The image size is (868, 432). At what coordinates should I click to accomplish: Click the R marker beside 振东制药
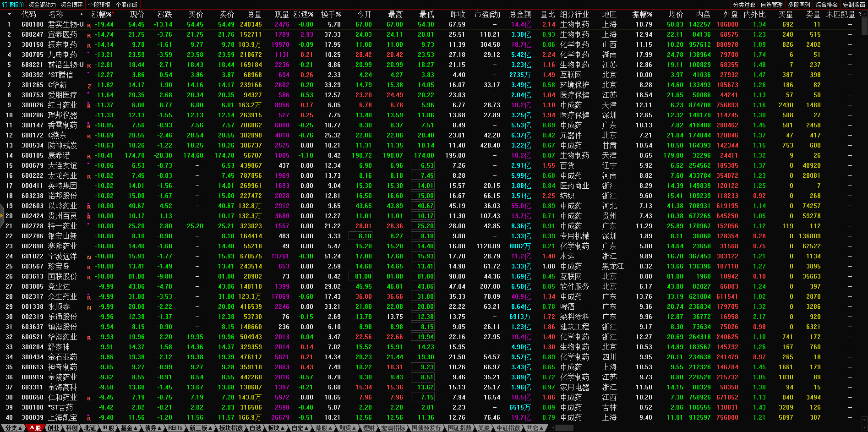[x=89, y=45]
